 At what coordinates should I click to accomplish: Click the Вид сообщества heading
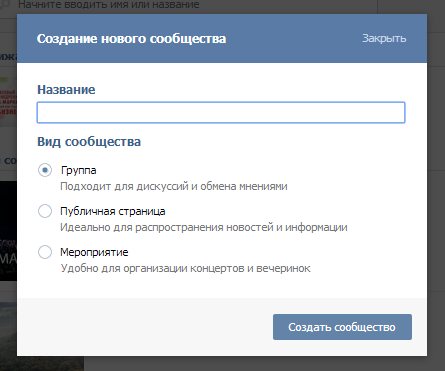(x=89, y=142)
